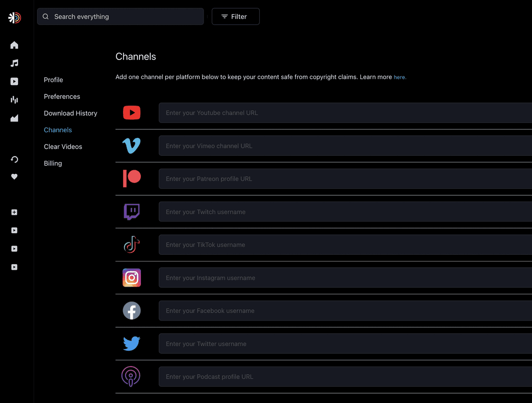Select the Download History section
The height and width of the screenshot is (403, 532).
coord(70,113)
